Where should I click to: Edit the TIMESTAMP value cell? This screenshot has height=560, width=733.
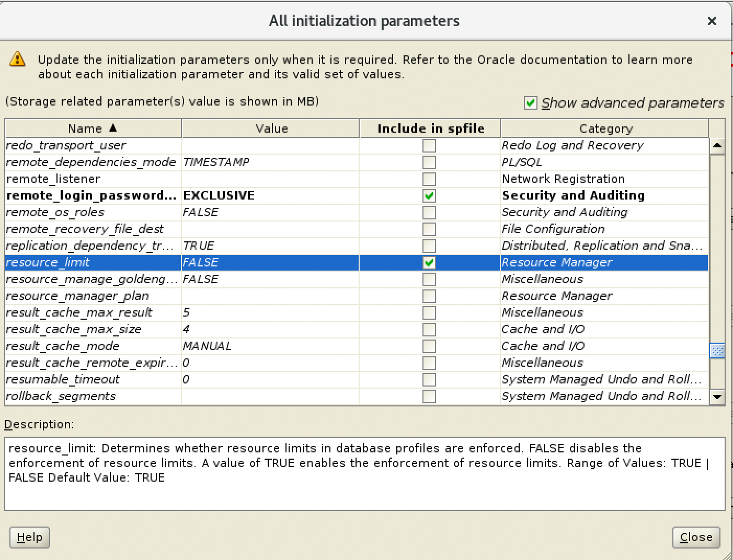(x=270, y=162)
